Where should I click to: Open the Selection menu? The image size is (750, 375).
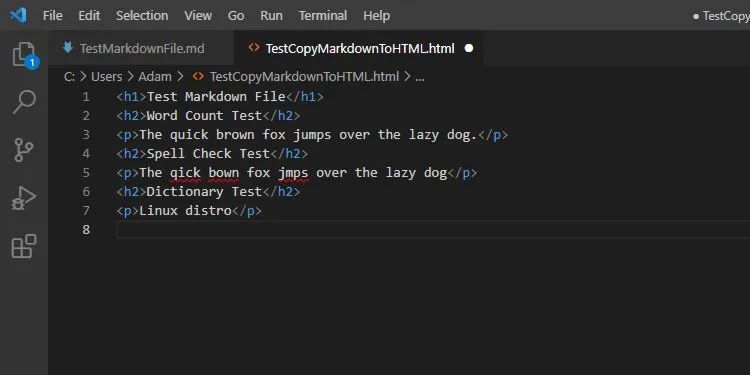click(142, 16)
